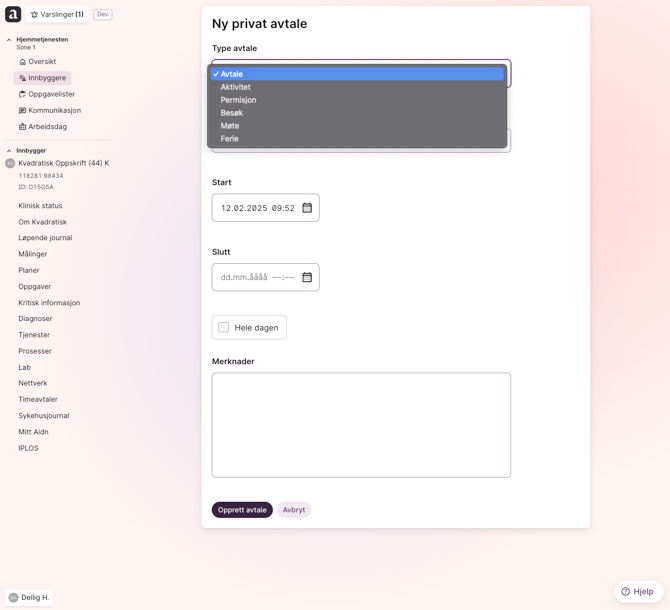Open Klinisk status menu item

pos(40,206)
